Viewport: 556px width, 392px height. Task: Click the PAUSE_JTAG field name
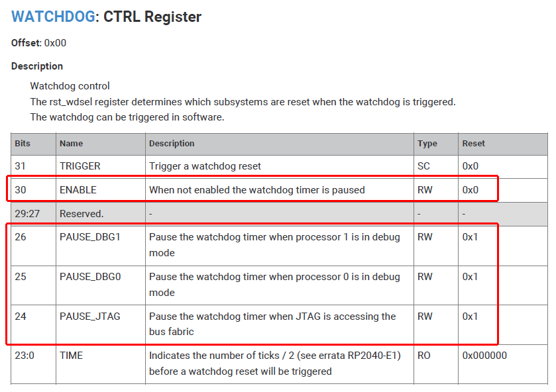pos(89,317)
